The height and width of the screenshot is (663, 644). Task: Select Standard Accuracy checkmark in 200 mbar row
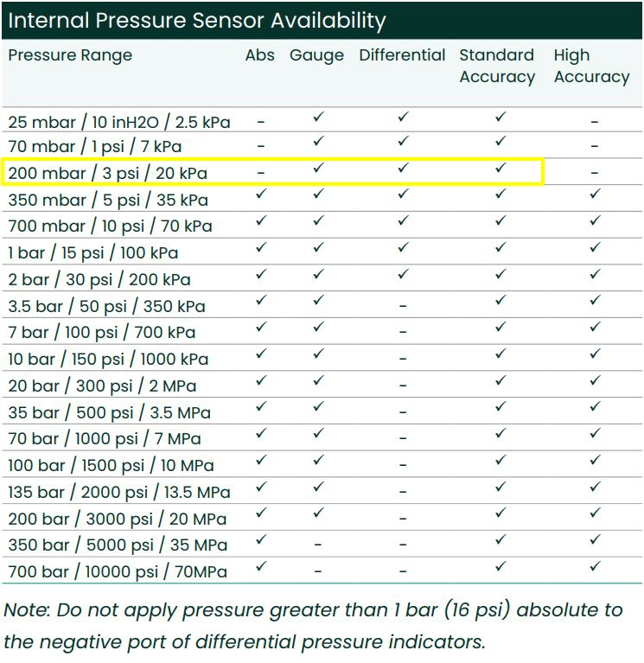point(500,169)
